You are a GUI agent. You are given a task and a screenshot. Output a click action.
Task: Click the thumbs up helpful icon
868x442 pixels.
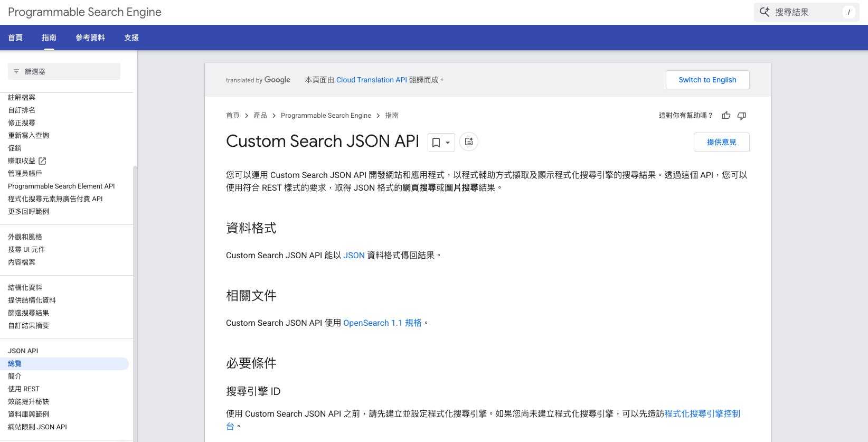726,116
